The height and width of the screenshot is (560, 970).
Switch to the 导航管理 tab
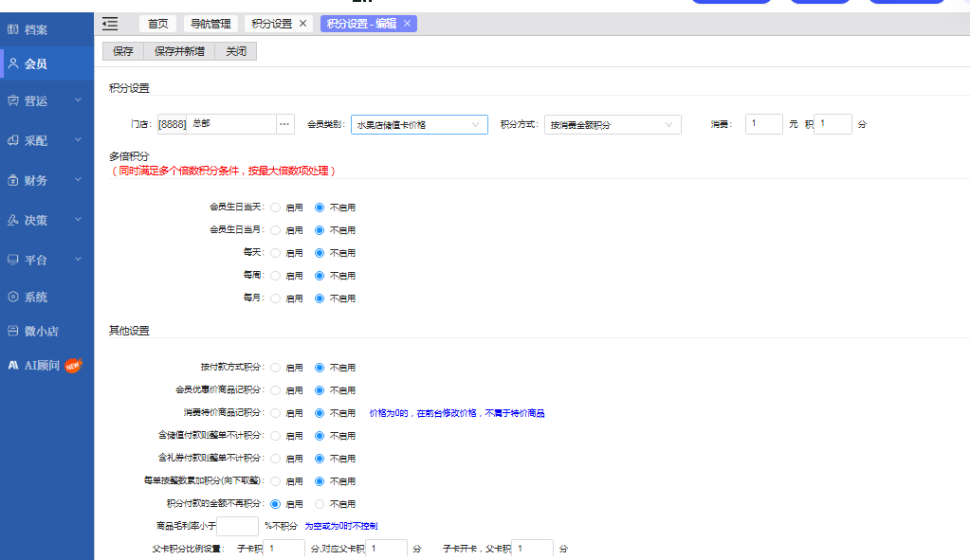click(x=210, y=24)
